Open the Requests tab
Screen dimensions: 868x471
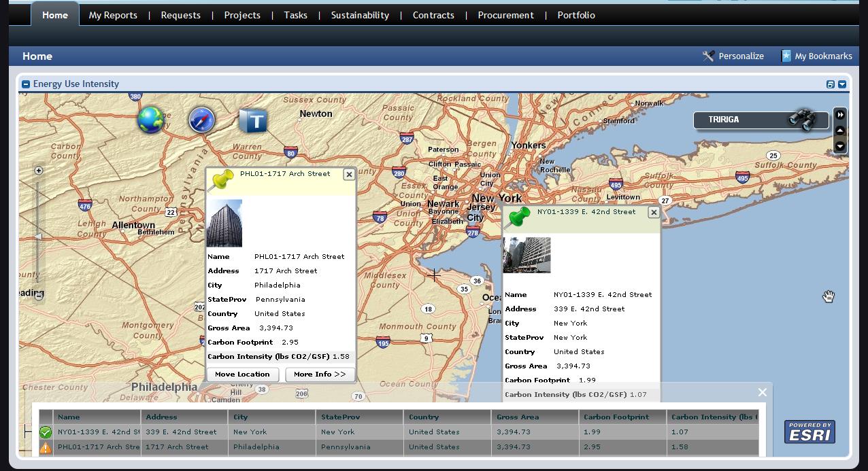[181, 15]
